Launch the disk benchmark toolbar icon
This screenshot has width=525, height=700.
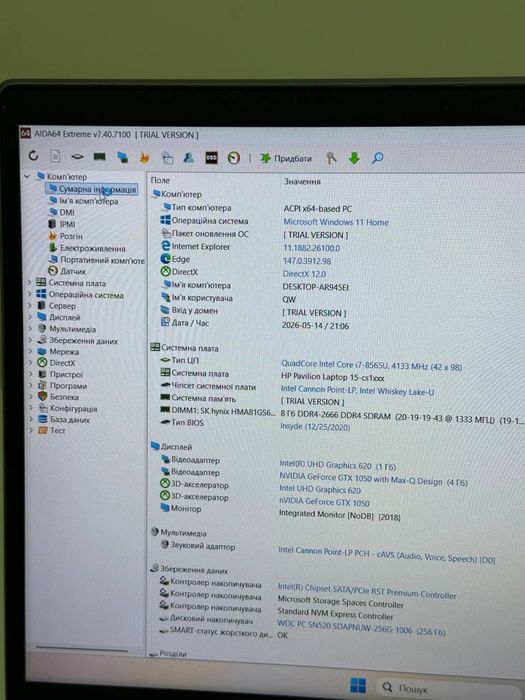click(77, 157)
